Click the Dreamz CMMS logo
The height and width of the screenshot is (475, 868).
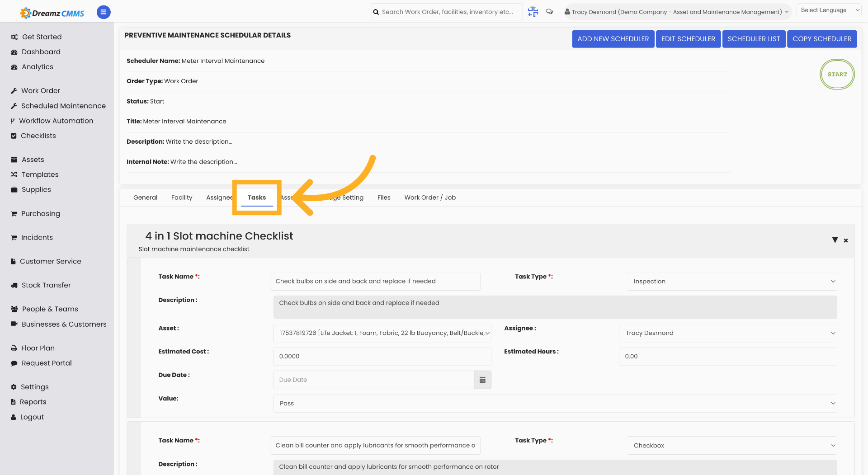tap(52, 13)
